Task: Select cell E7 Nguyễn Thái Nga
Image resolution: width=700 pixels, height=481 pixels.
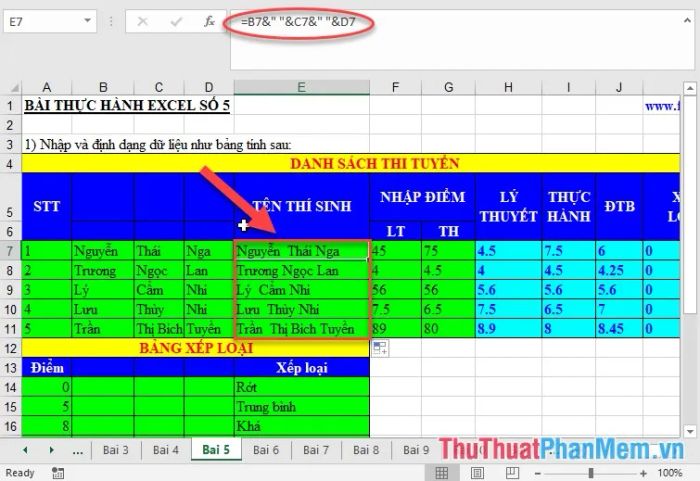Action: coord(302,251)
